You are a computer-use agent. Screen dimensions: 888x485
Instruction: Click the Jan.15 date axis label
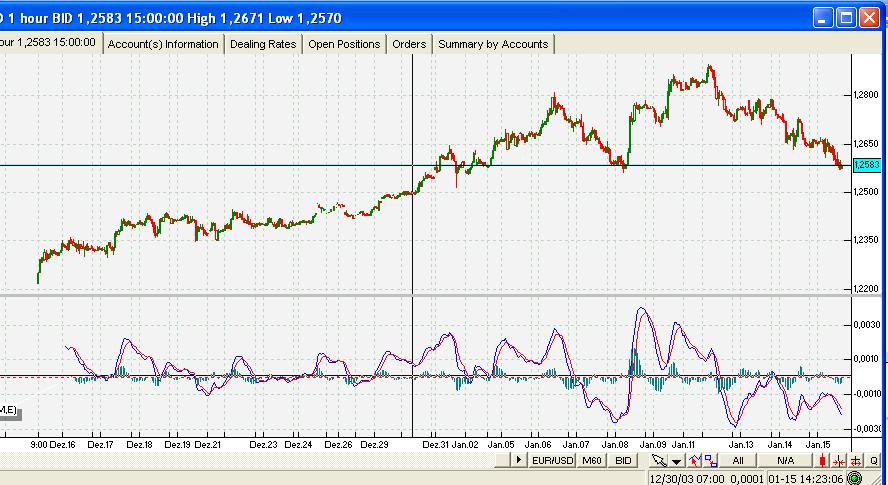[818, 445]
